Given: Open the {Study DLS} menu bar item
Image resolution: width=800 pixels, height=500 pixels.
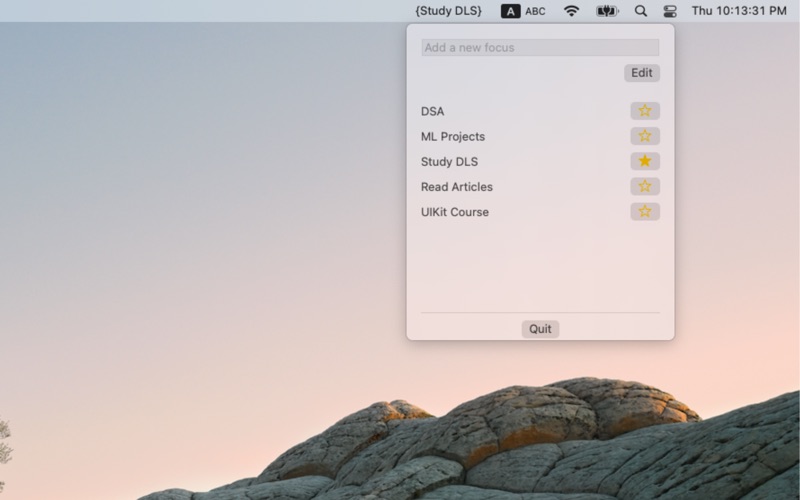Looking at the screenshot, I should [448, 11].
